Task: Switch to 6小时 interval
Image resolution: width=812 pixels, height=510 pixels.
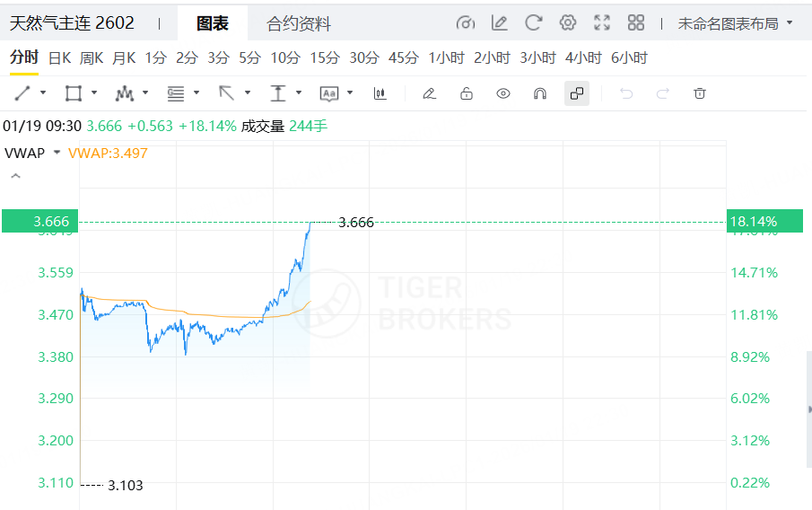Action: point(629,57)
